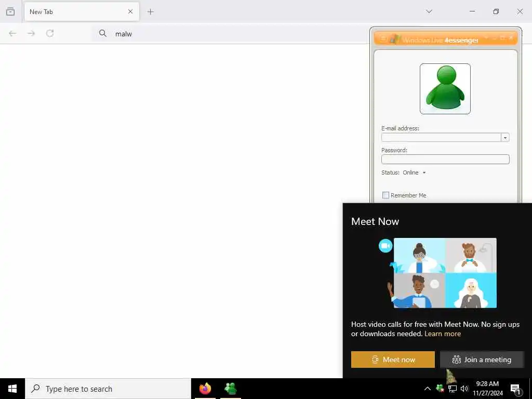This screenshot has height=399, width=532.
Task: Open the Messenger taskbar icon
Action: coord(231,389)
